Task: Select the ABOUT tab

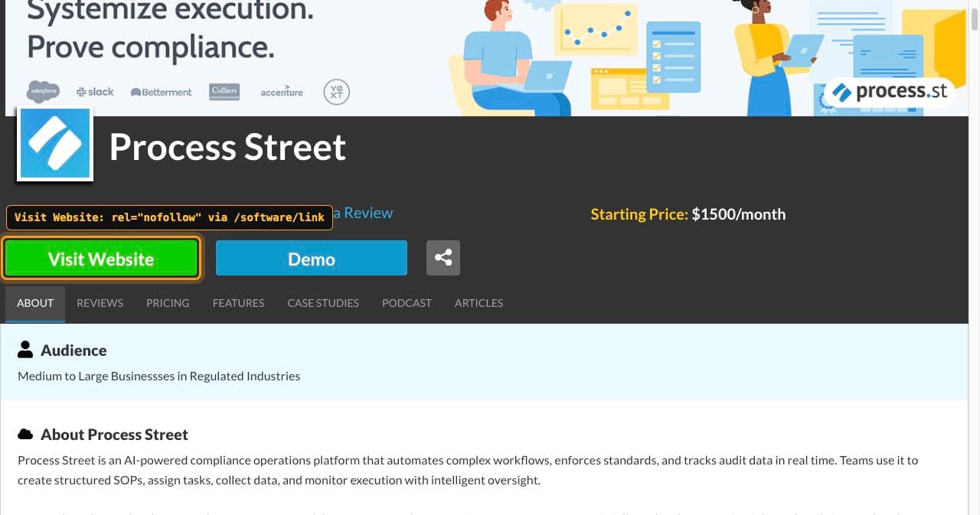Action: point(35,303)
